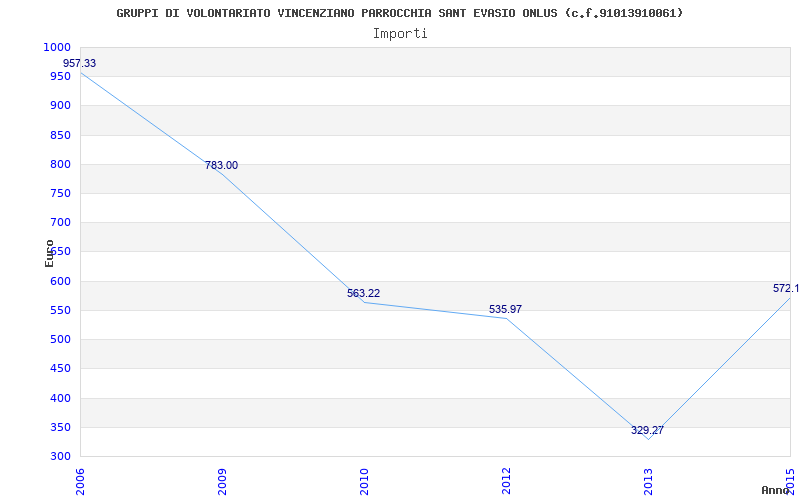Click the 2012 x-axis tick
The width and height of the screenshot is (800, 500).
(x=506, y=482)
